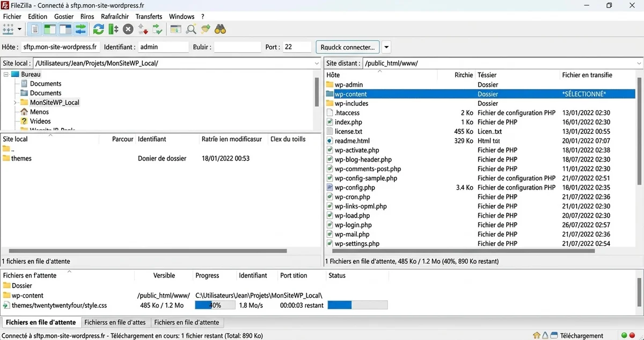Select the wp-config.php file
The width and height of the screenshot is (644, 340).
click(354, 187)
